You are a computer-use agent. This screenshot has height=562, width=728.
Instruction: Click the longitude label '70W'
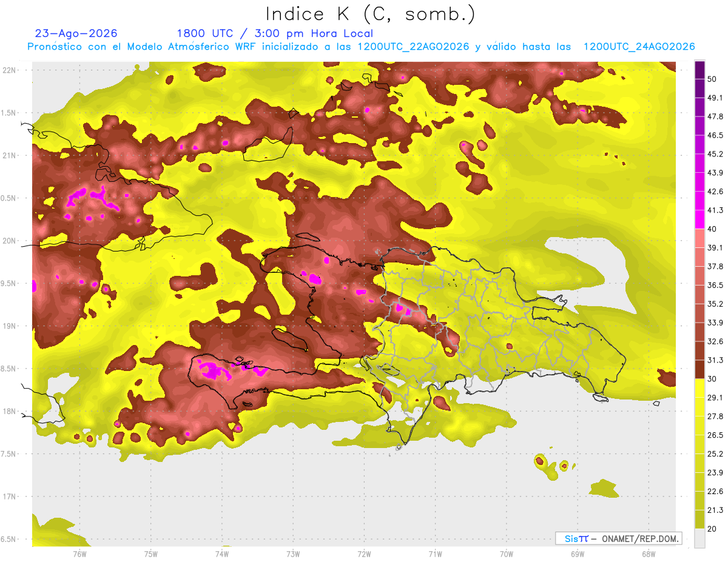(x=507, y=554)
